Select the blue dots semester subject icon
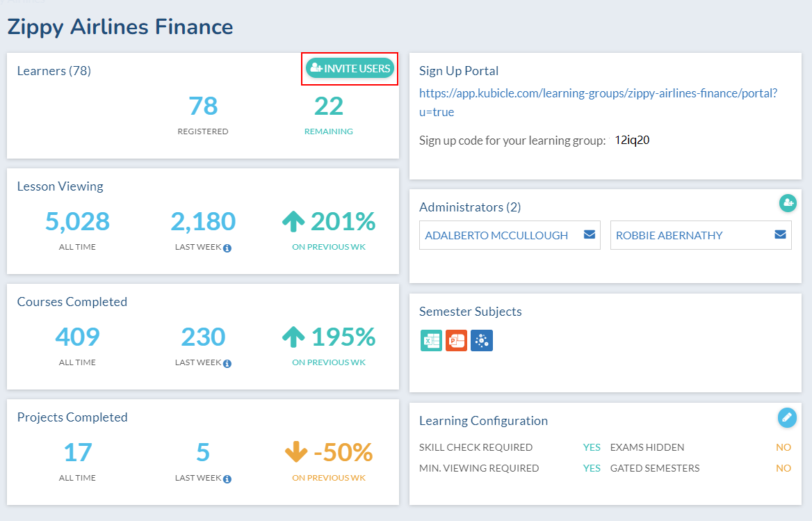 point(482,340)
